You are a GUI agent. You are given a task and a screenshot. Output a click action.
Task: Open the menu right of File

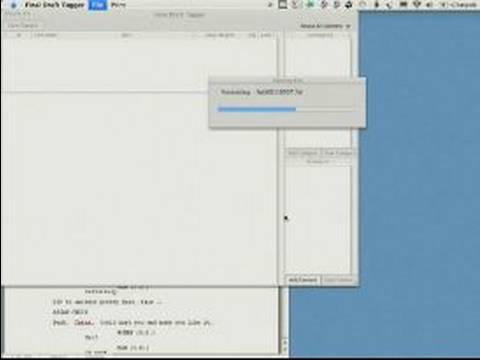coord(118,5)
